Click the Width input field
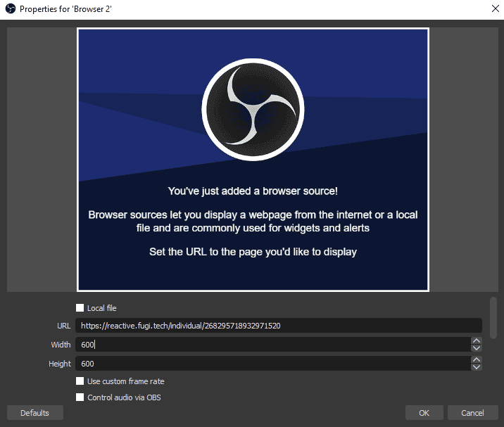This screenshot has height=427, width=504. click(x=273, y=345)
